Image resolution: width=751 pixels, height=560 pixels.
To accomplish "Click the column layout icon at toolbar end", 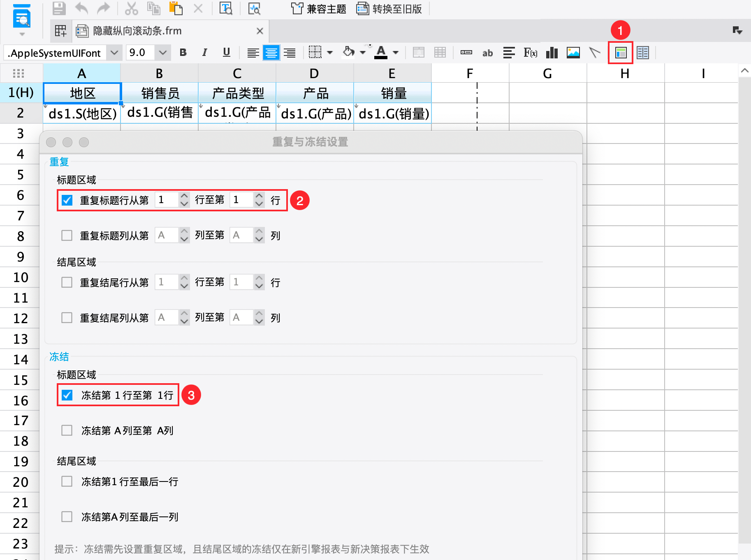I will pos(642,53).
